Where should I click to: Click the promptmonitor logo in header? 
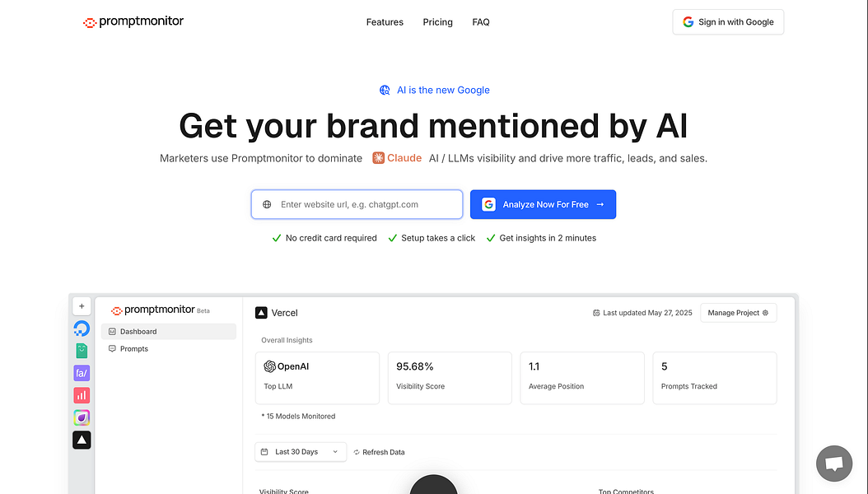(x=133, y=22)
